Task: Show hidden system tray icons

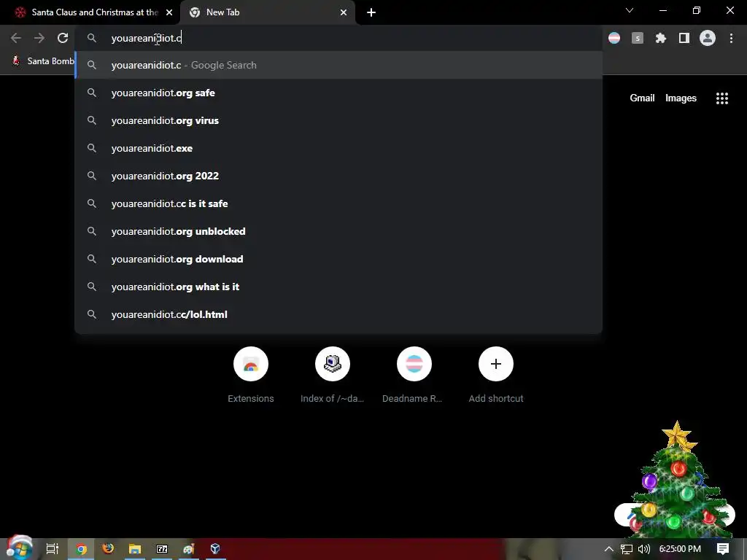Action: point(609,549)
